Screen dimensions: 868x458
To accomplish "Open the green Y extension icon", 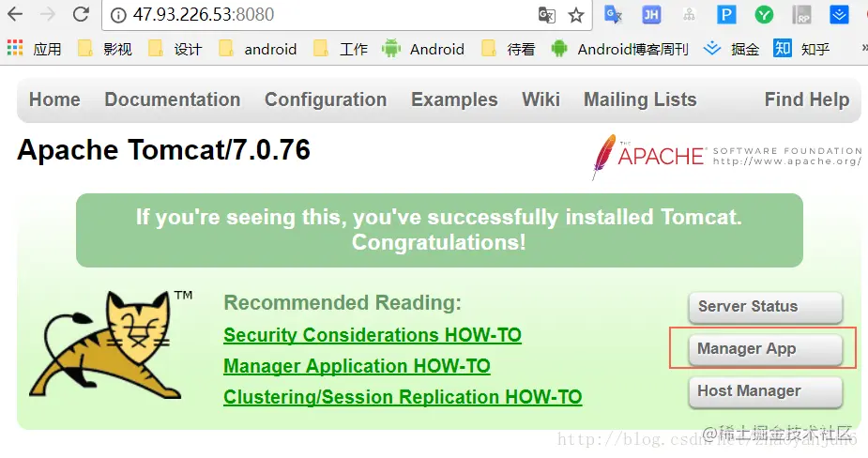I will point(764,14).
